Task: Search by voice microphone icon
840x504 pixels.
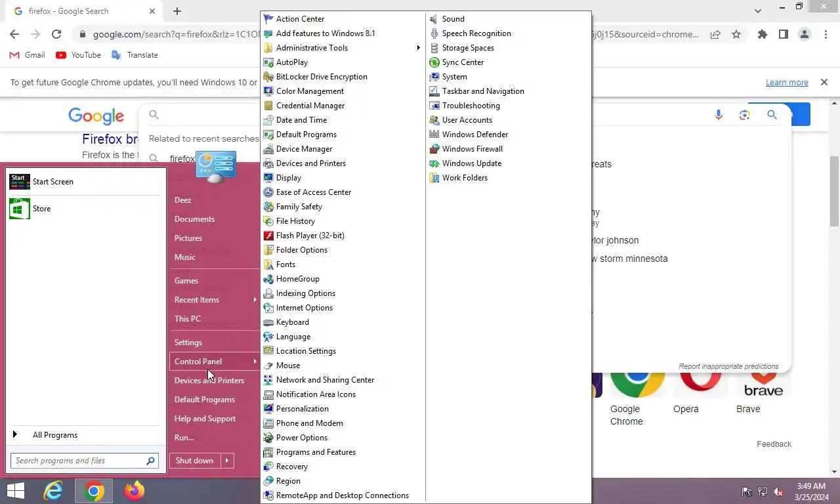Action: click(719, 115)
